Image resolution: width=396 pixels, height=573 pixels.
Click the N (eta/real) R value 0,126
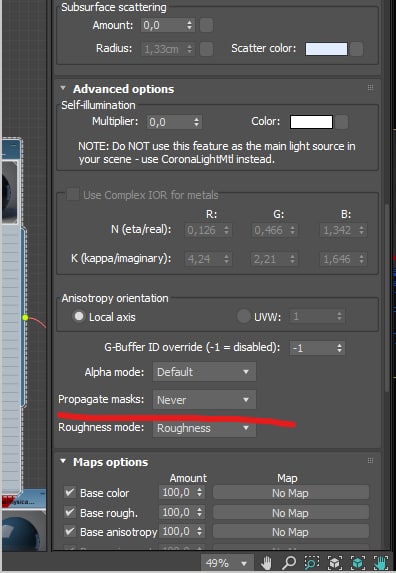tap(204, 230)
